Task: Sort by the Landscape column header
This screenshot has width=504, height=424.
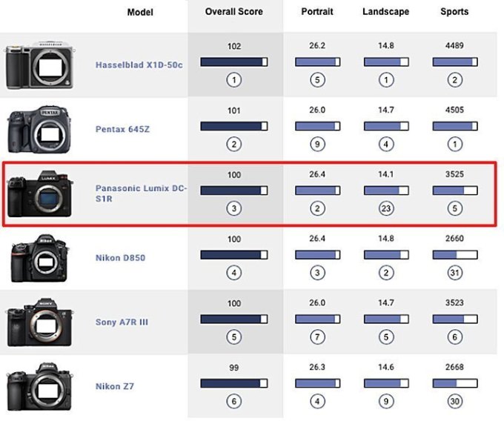Action: click(x=385, y=12)
